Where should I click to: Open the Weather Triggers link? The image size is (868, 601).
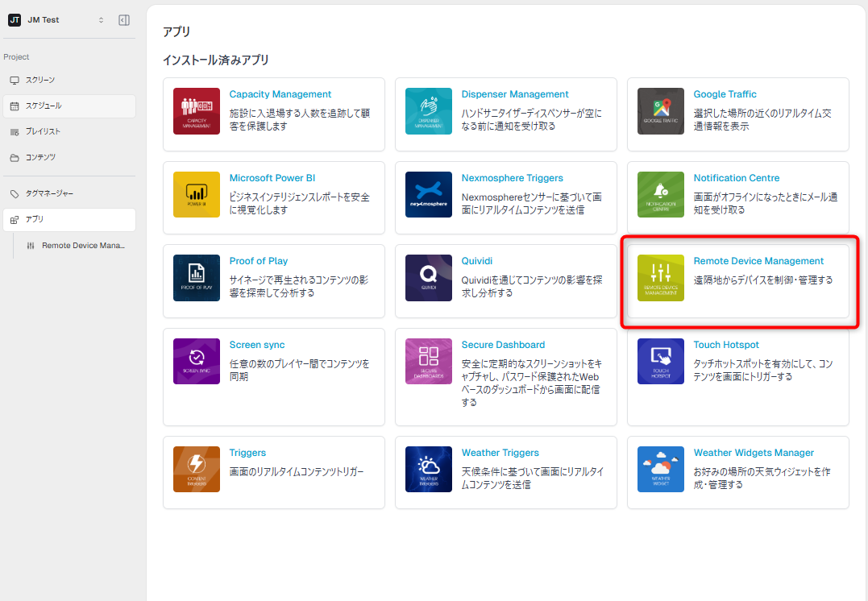pyautogui.click(x=500, y=452)
